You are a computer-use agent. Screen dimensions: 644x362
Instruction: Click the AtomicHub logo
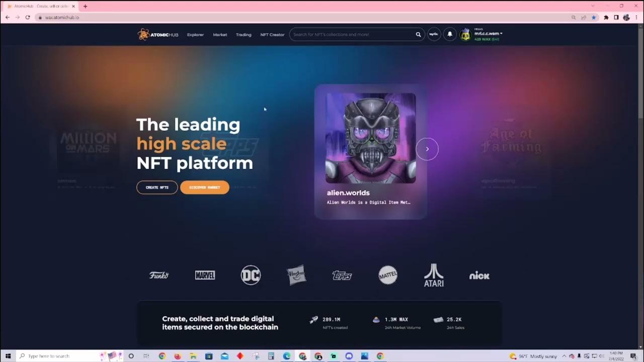[158, 35]
